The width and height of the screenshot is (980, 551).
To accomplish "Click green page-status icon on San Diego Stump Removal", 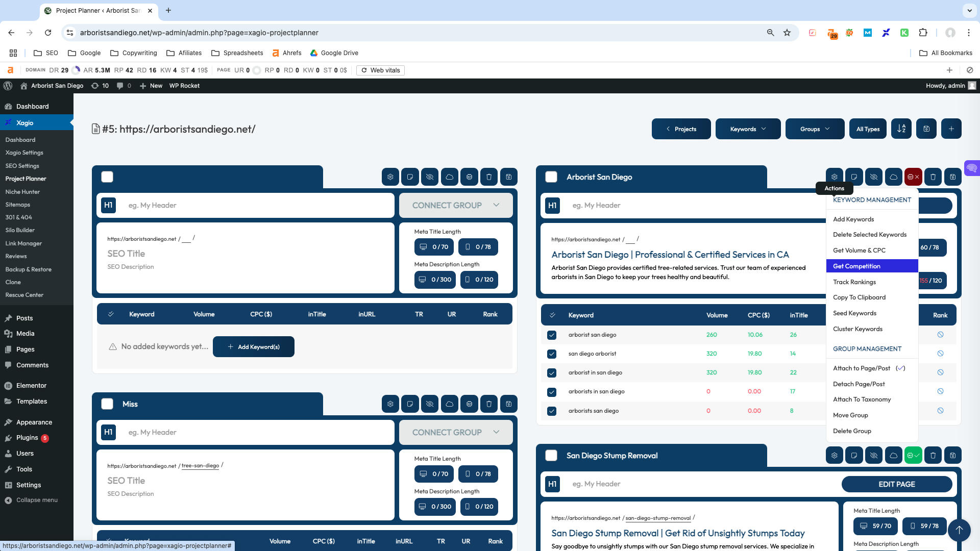I will (913, 456).
